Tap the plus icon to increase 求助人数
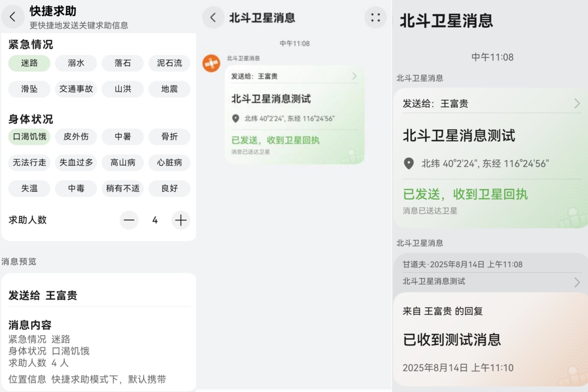Screen dimensions: 588x392 181,220
